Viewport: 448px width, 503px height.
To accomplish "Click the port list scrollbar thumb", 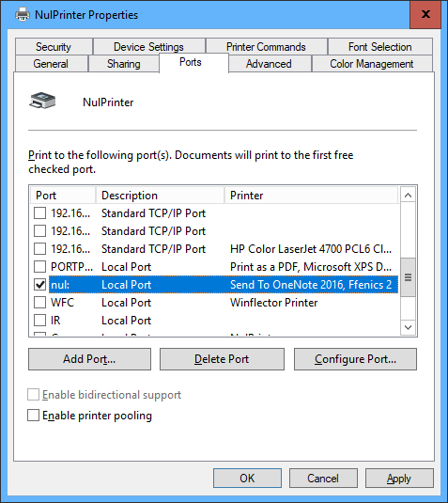I will [x=408, y=277].
